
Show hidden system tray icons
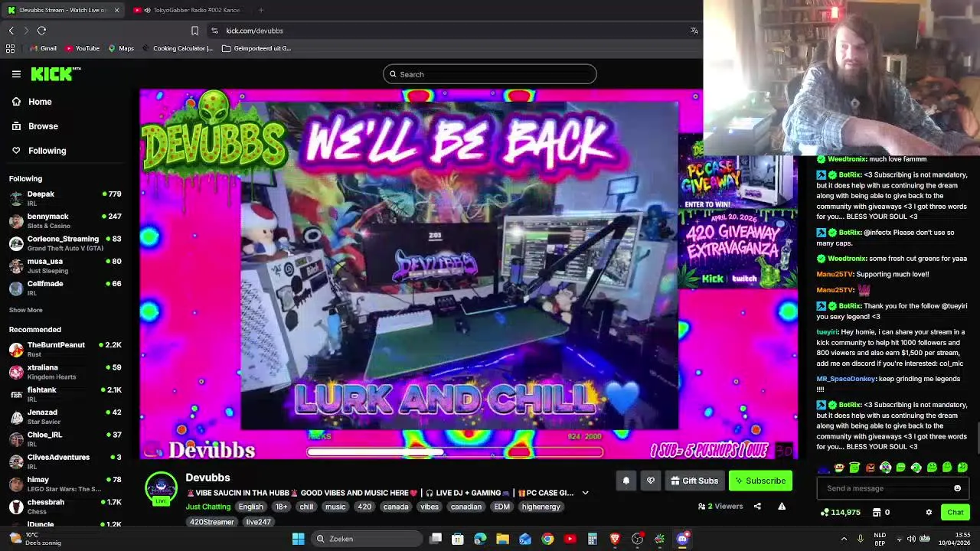pyautogui.click(x=844, y=539)
